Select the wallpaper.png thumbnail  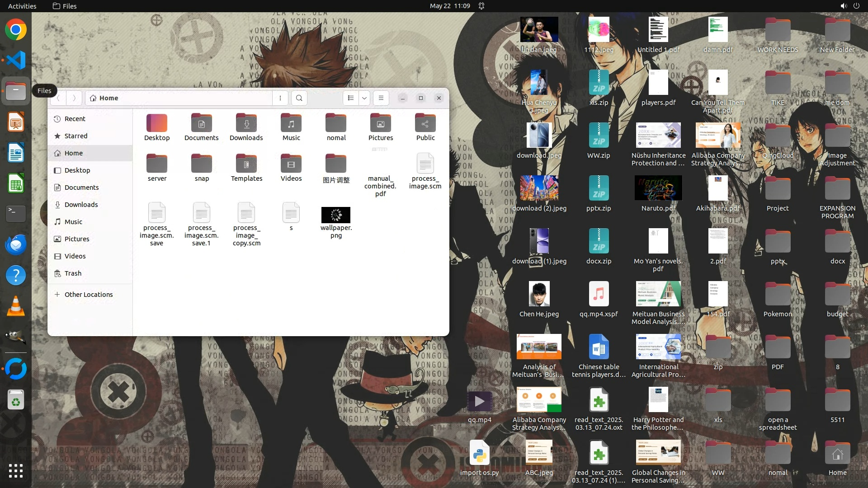pyautogui.click(x=336, y=215)
